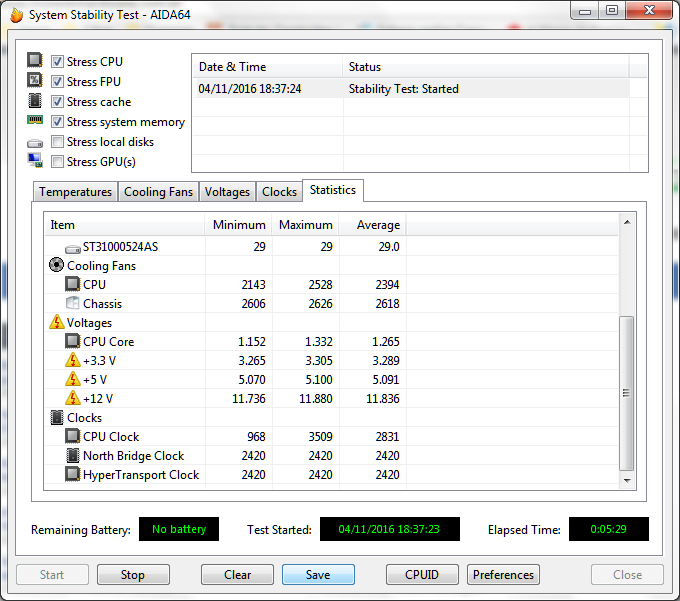The image size is (680, 601).
Task: Click the statistics list scroll-up arrow
Action: 627,222
